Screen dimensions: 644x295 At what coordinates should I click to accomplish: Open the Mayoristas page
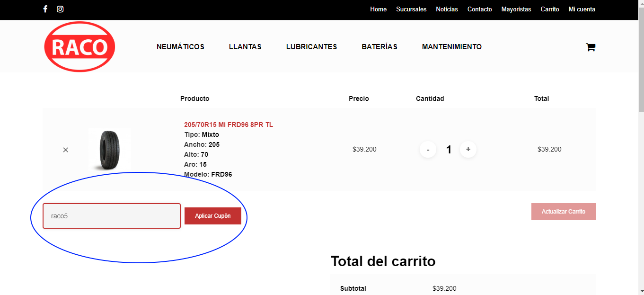(x=516, y=9)
